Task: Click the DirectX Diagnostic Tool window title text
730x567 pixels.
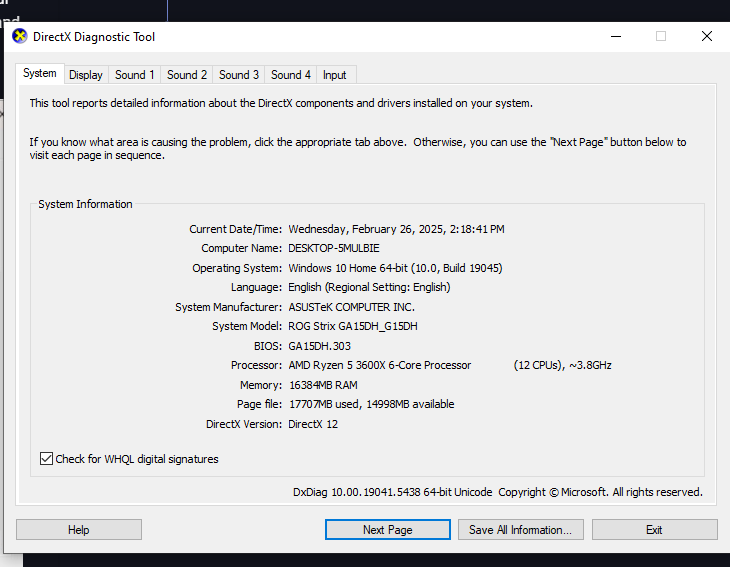Action: (x=94, y=37)
